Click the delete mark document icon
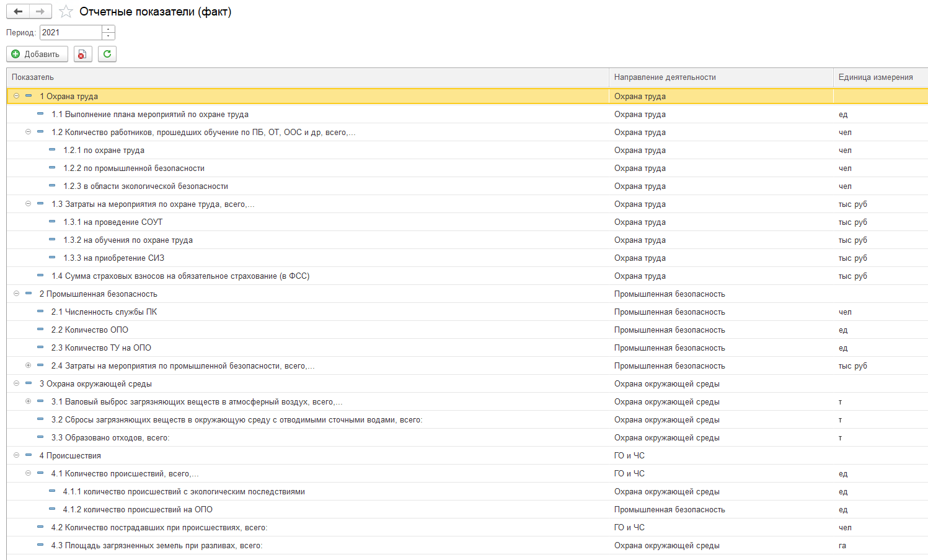The image size is (928, 560). pos(82,55)
